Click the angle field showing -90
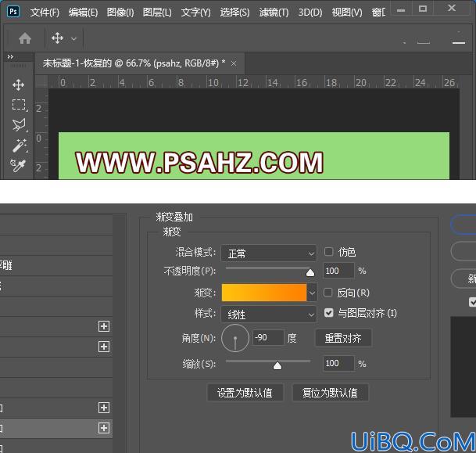Viewport: 476px width, 453px height. coord(268,337)
